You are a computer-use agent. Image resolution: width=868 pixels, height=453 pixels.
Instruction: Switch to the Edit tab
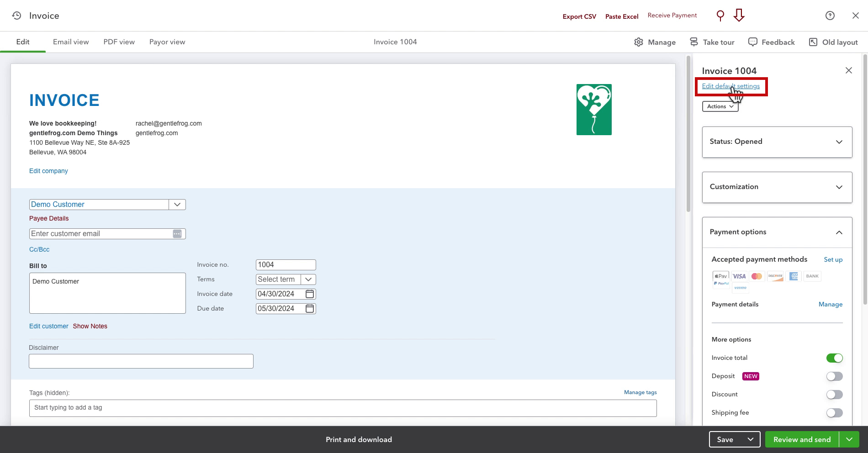[23, 42]
